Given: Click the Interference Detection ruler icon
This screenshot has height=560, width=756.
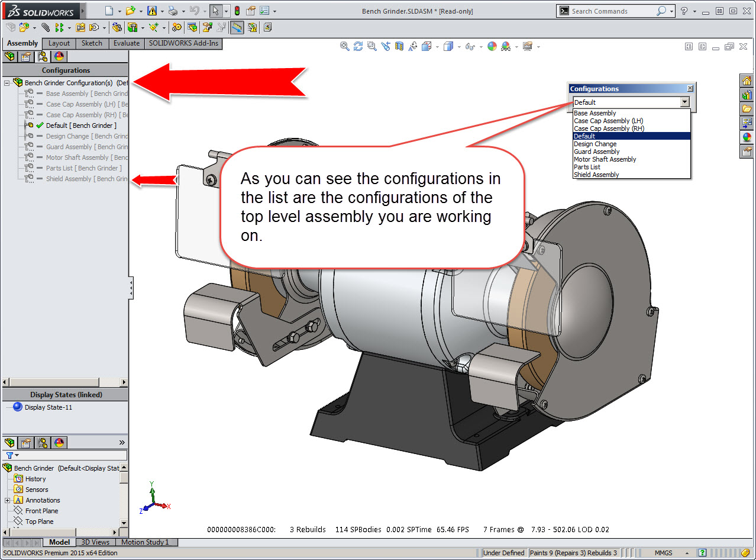Looking at the screenshot, I should coord(237,27).
